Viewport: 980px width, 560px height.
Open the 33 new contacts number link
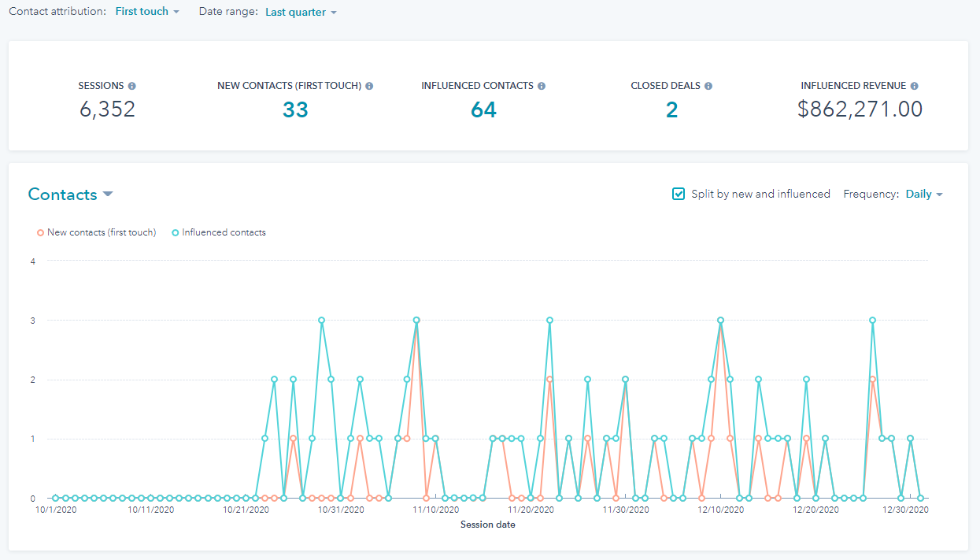pyautogui.click(x=295, y=110)
